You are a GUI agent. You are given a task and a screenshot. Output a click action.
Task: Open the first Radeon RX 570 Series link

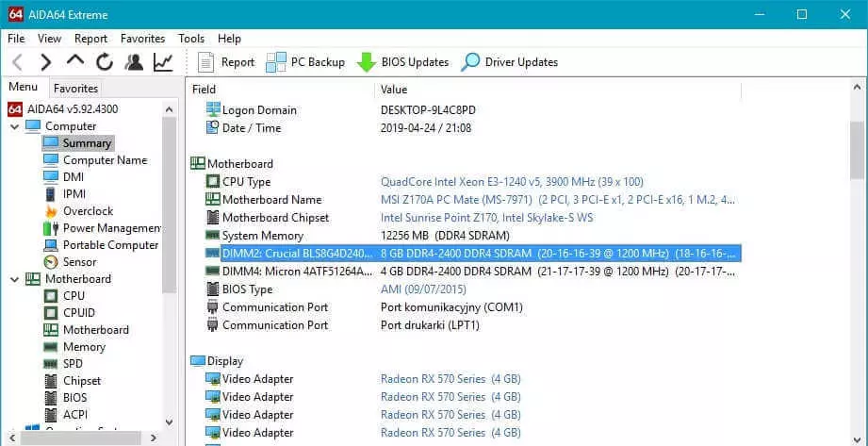coord(450,379)
